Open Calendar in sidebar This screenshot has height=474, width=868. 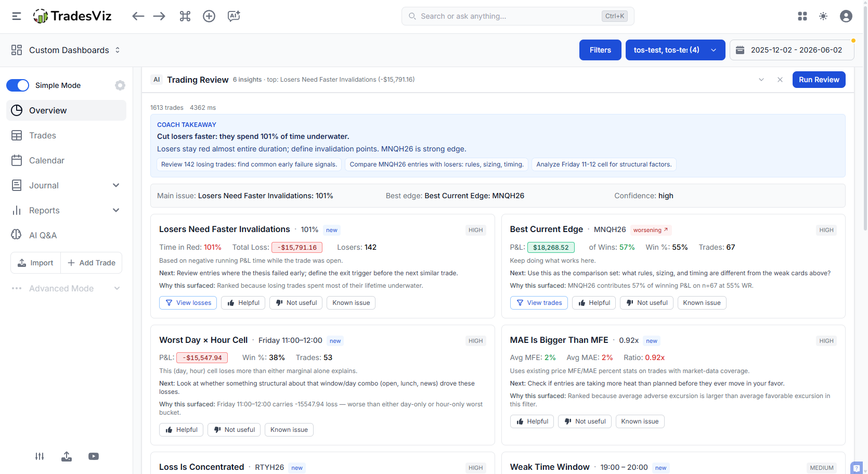[66, 160]
